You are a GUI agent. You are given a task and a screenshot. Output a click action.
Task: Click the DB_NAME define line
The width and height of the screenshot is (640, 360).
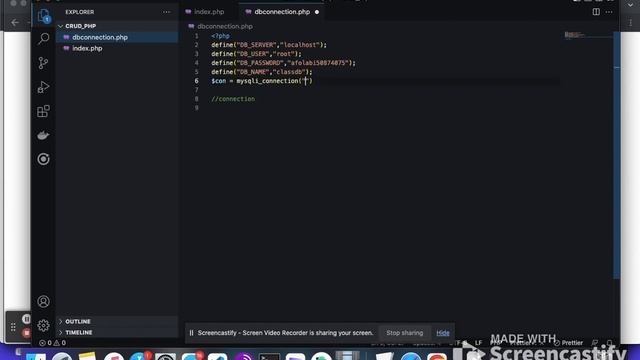tap(262, 72)
